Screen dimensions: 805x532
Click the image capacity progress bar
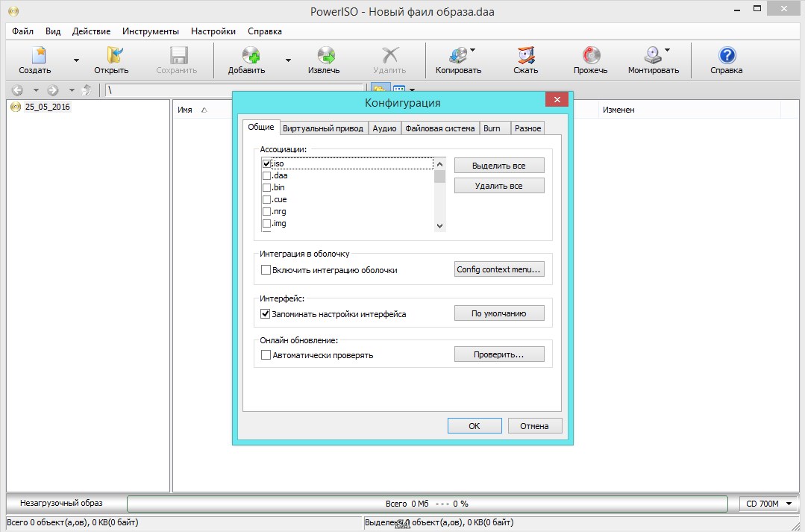427,504
